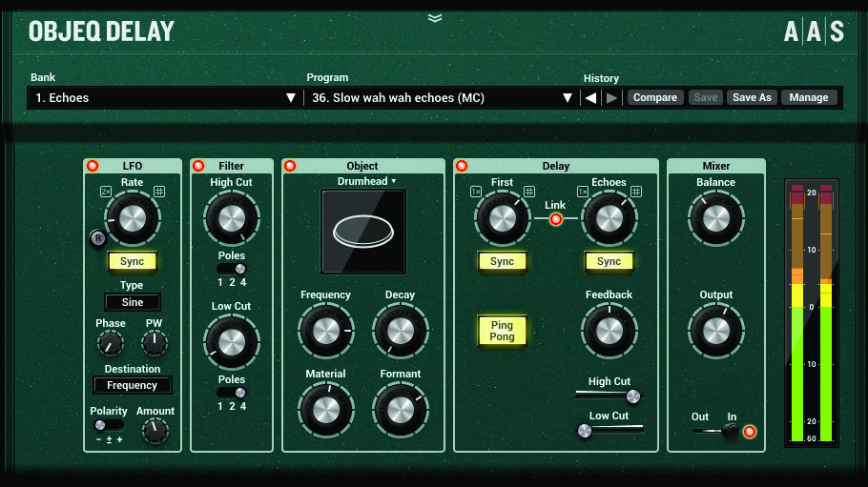Toggle the Ping Pong button
868x487 pixels.
coord(502,331)
